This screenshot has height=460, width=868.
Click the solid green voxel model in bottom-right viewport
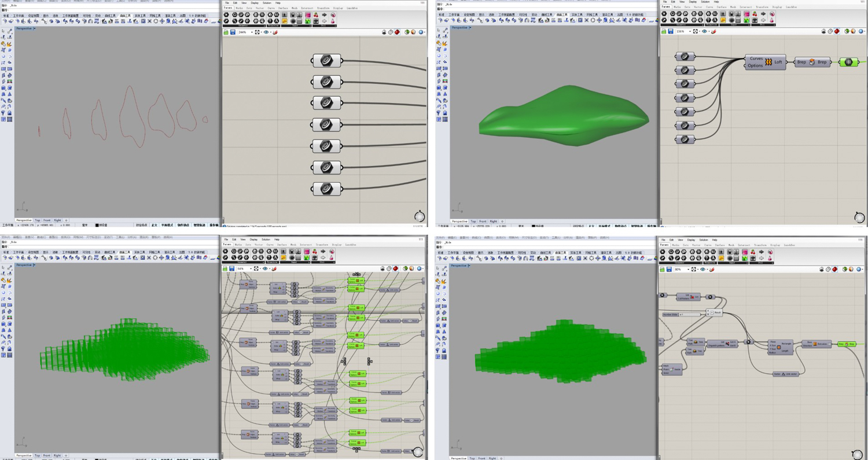[560, 351]
